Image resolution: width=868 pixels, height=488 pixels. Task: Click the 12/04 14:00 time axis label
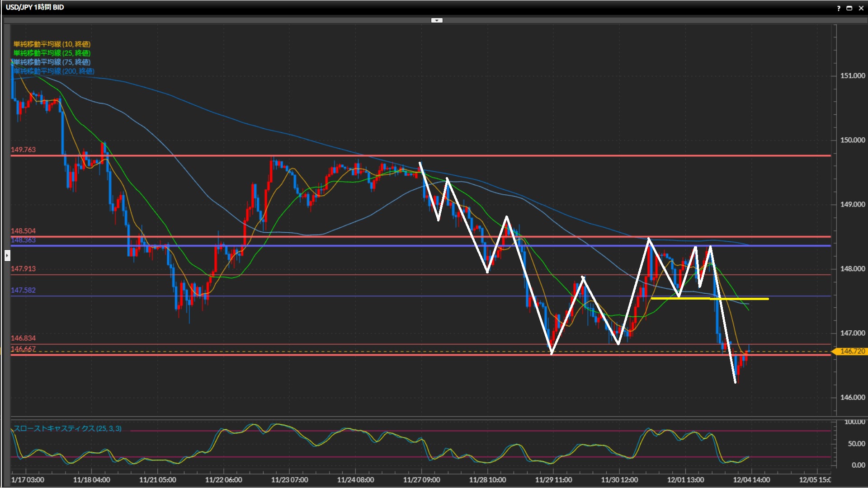[751, 479]
